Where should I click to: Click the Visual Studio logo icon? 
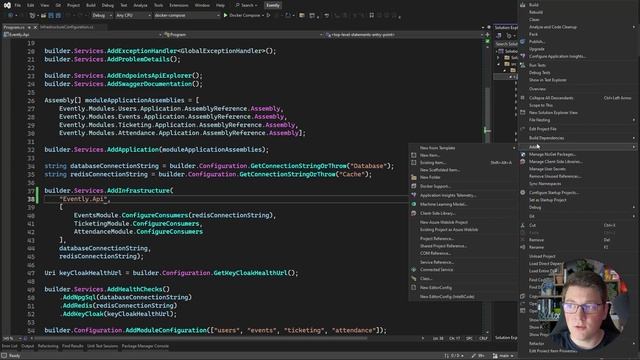pos(7,5)
